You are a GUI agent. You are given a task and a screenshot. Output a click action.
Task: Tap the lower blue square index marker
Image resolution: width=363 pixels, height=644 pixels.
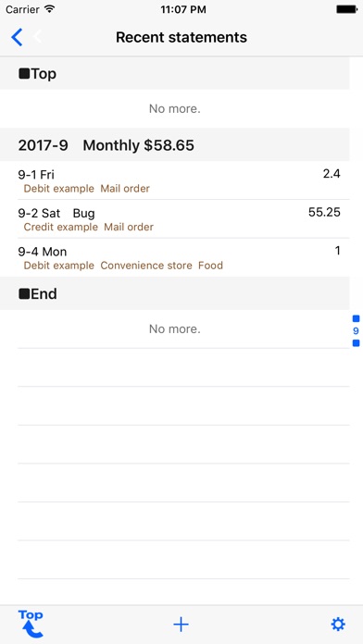click(356, 343)
